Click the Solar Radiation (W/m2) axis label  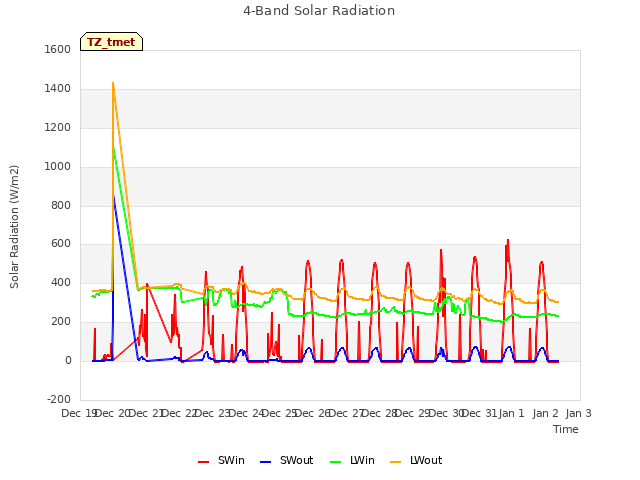(14, 227)
